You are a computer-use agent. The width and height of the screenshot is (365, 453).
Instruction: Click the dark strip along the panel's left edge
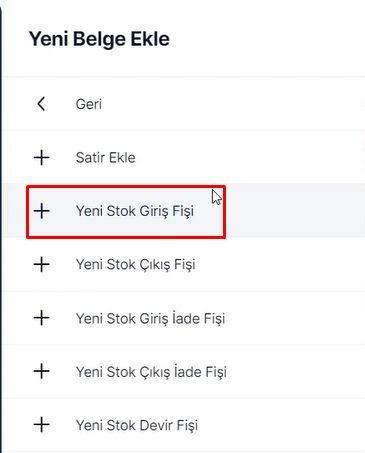point(1,227)
